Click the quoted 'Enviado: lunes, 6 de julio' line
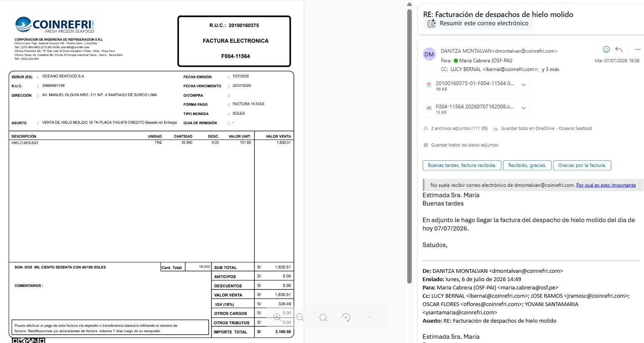 click(472, 279)
